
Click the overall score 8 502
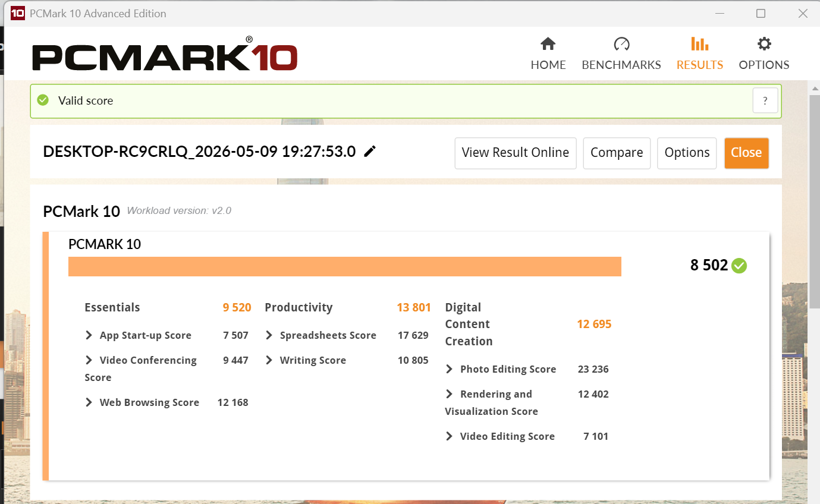(709, 265)
